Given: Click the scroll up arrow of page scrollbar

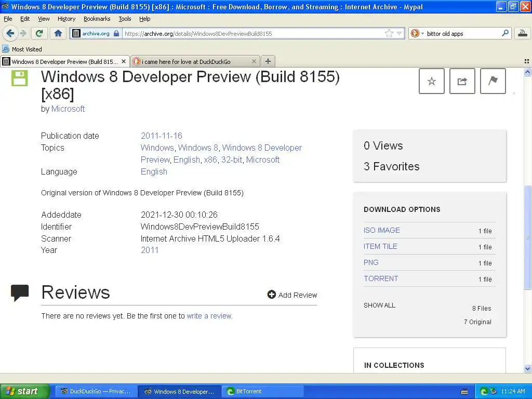Looking at the screenshot, I should pos(527,72).
